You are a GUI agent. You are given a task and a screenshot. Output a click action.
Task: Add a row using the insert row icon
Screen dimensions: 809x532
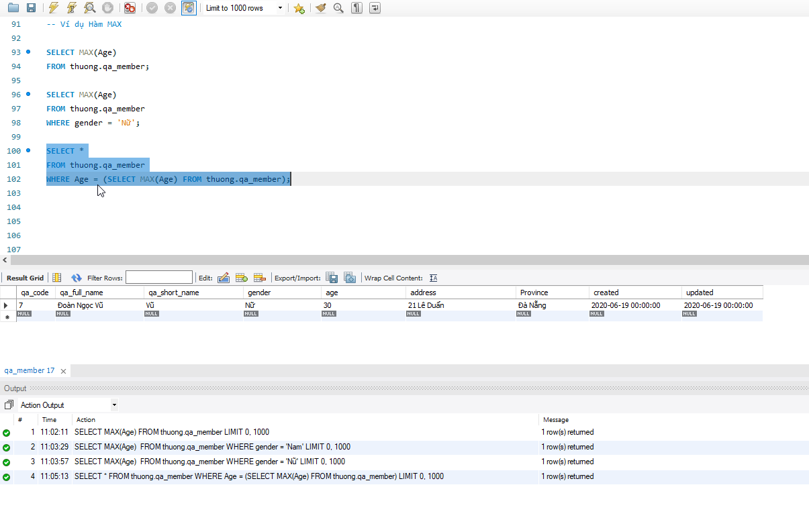click(x=242, y=278)
